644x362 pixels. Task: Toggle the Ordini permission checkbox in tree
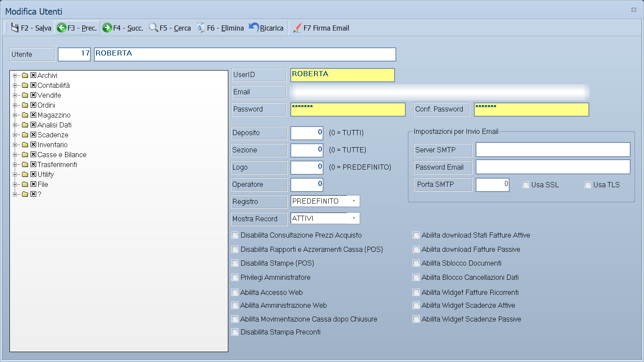(33, 105)
